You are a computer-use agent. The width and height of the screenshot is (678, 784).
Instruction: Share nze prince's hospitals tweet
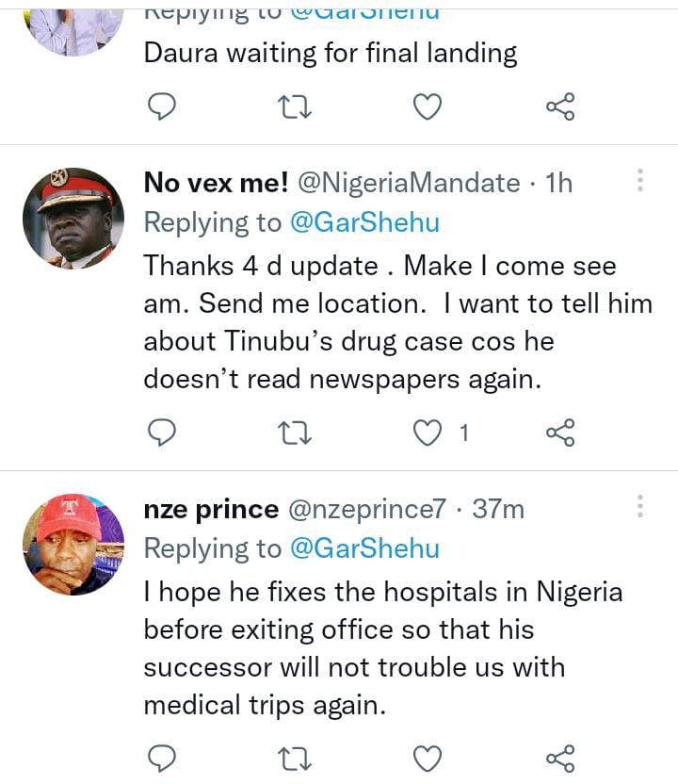pos(560,758)
